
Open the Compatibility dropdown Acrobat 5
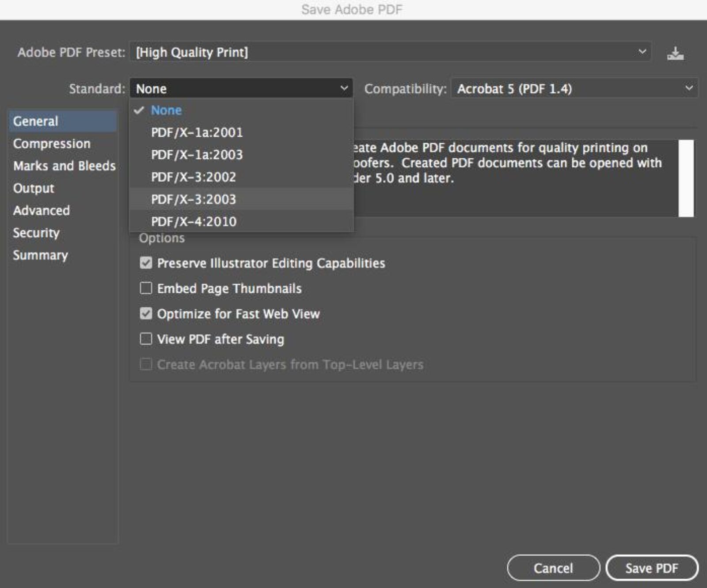pyautogui.click(x=574, y=88)
